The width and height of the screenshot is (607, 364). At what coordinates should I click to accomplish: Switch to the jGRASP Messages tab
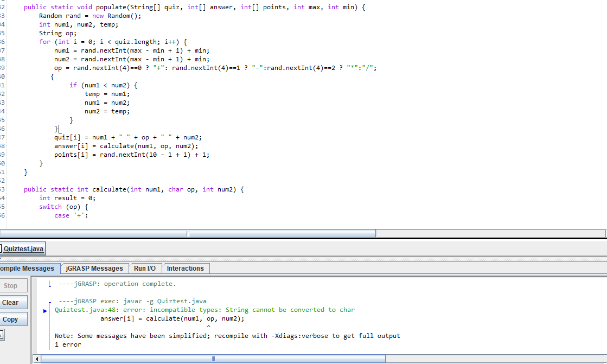[x=94, y=268]
